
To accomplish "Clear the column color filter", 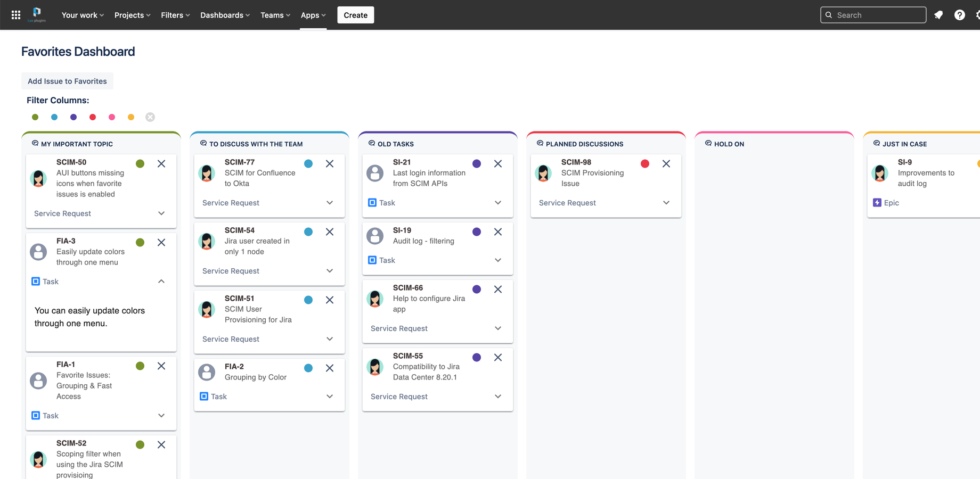I will point(150,117).
